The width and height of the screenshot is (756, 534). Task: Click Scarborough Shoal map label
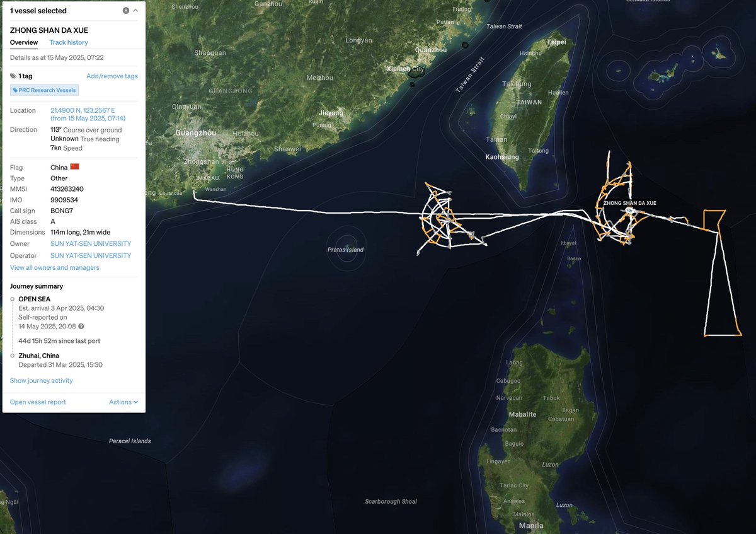tap(391, 502)
